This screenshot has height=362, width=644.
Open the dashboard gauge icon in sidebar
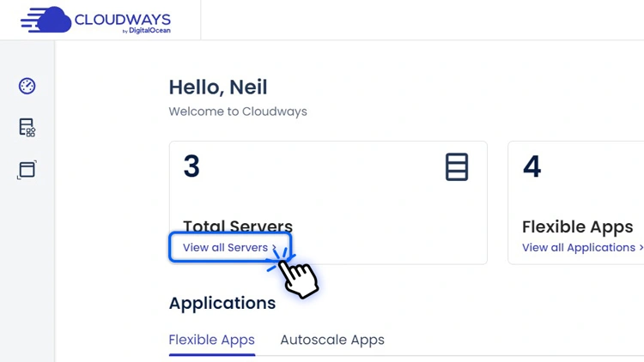[x=27, y=86]
